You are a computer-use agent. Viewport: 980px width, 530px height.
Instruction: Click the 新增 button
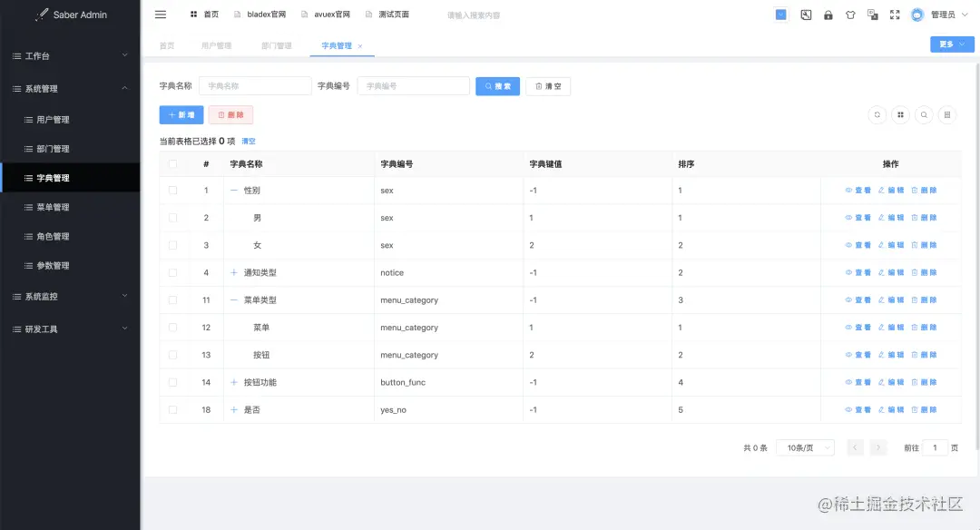(x=181, y=115)
